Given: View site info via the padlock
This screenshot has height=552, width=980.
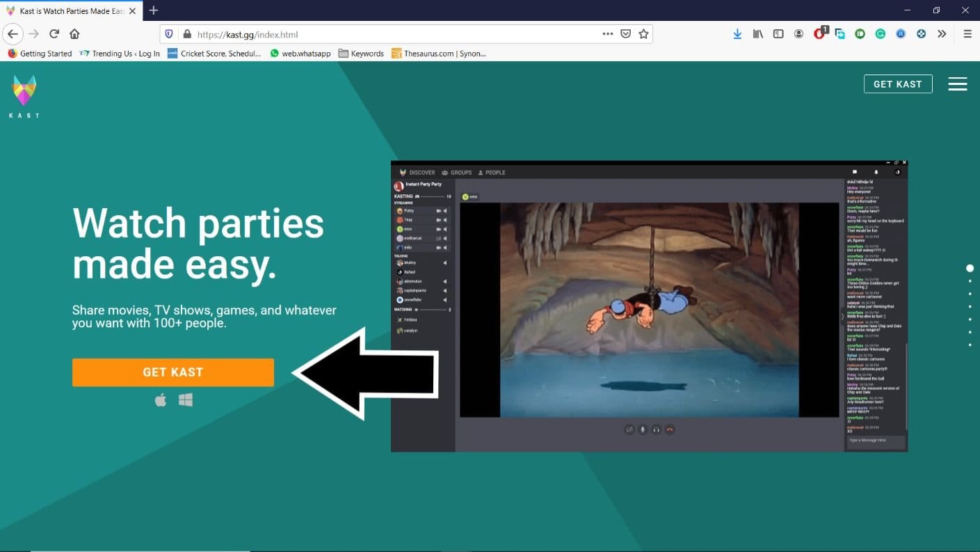Looking at the screenshot, I should [x=186, y=34].
